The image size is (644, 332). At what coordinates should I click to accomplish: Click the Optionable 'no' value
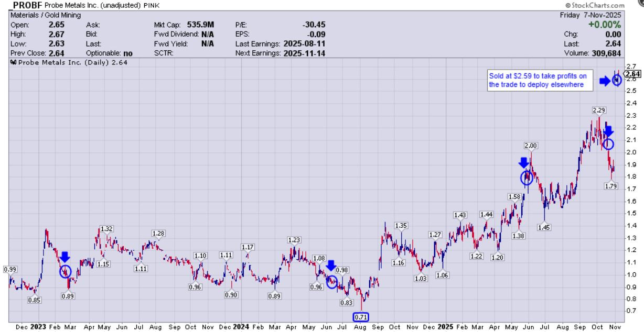[x=128, y=53]
